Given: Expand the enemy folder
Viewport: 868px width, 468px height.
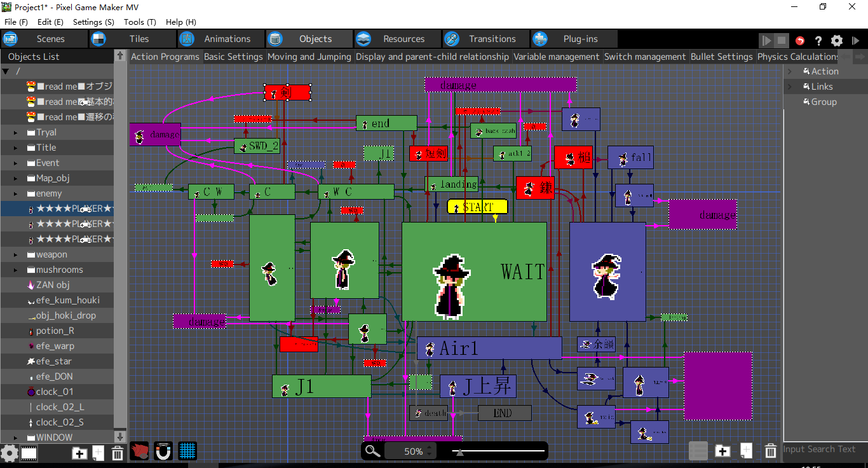Looking at the screenshot, I should coord(16,193).
